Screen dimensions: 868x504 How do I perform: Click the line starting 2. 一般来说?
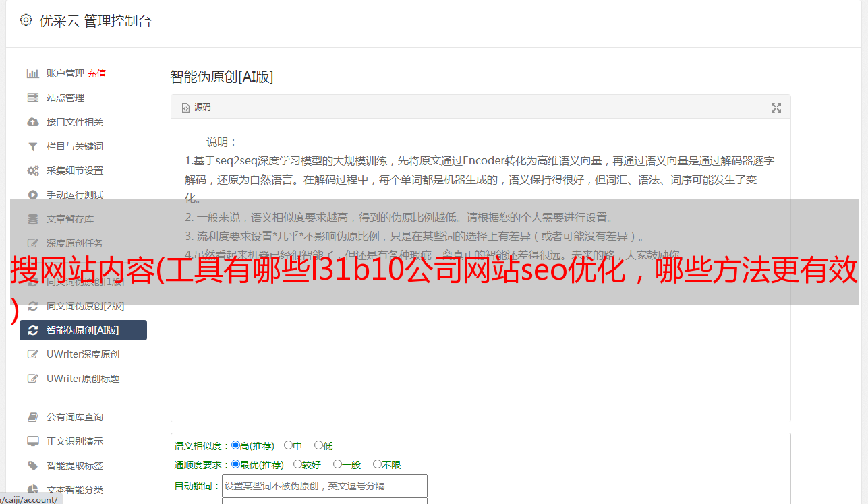click(x=399, y=218)
